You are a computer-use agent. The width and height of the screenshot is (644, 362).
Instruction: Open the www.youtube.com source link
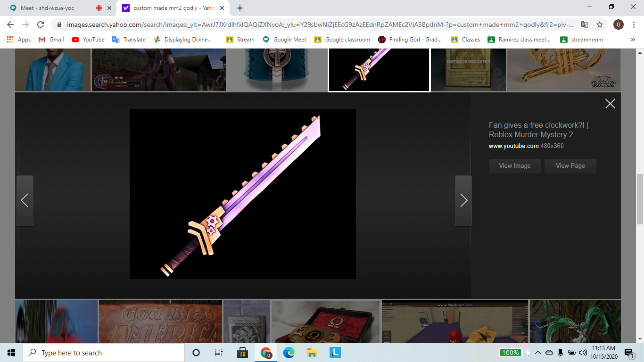click(x=513, y=146)
